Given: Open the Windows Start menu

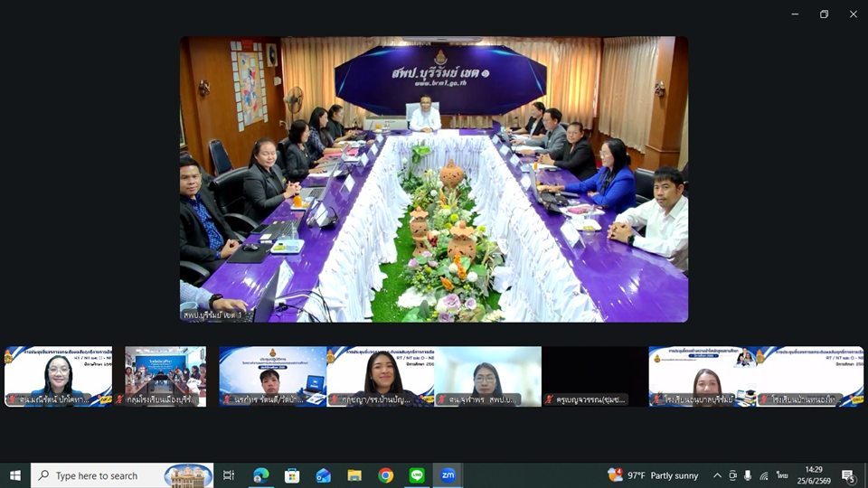Looking at the screenshot, I should point(15,475).
